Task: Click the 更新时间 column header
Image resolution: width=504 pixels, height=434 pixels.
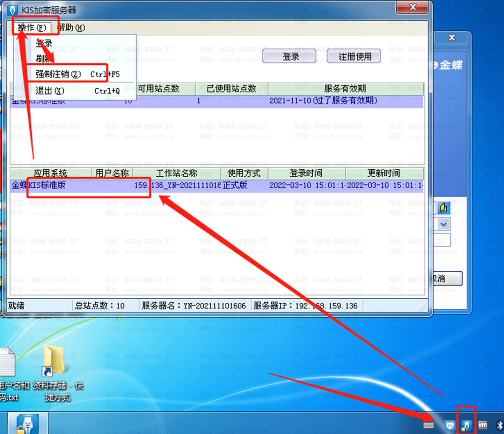Action: coord(384,173)
